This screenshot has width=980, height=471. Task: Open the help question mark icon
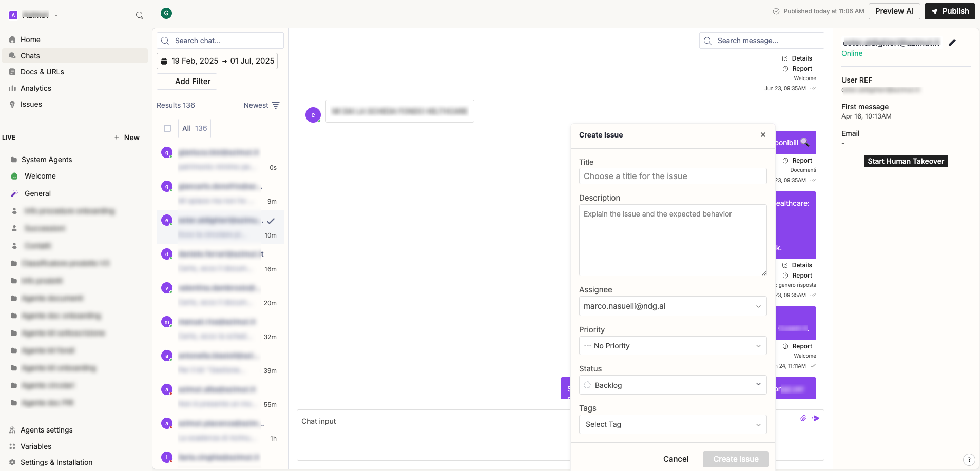point(969,460)
